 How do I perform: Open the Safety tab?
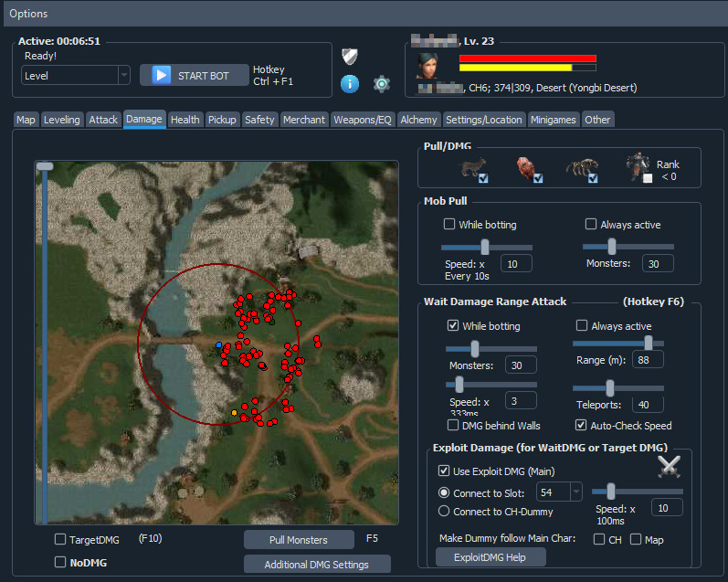coord(259,120)
